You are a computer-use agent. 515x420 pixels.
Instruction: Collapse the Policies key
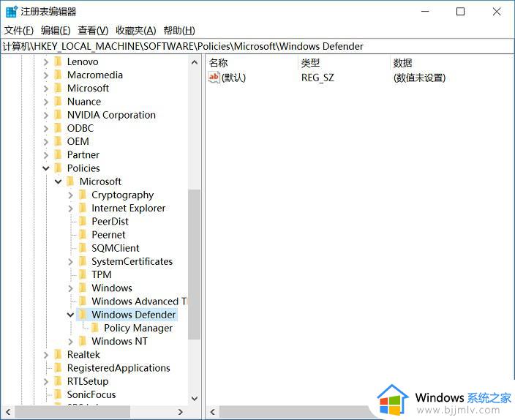[46, 168]
